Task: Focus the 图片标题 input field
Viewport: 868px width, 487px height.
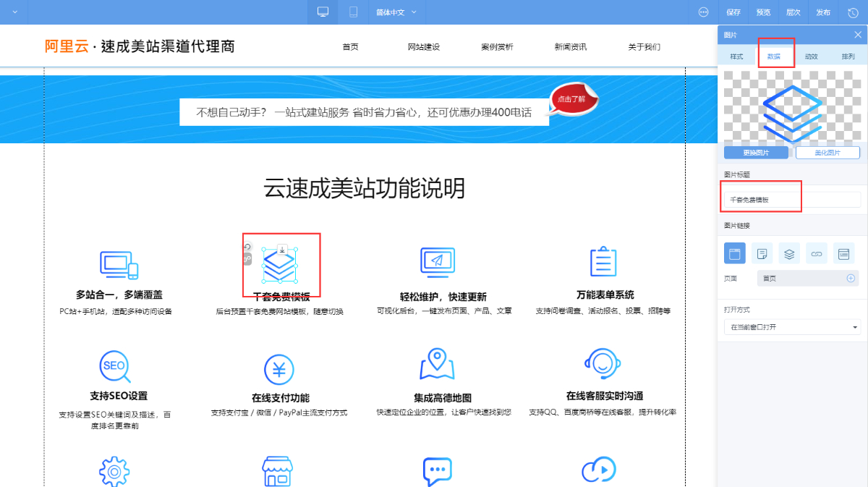Action: [x=793, y=199]
